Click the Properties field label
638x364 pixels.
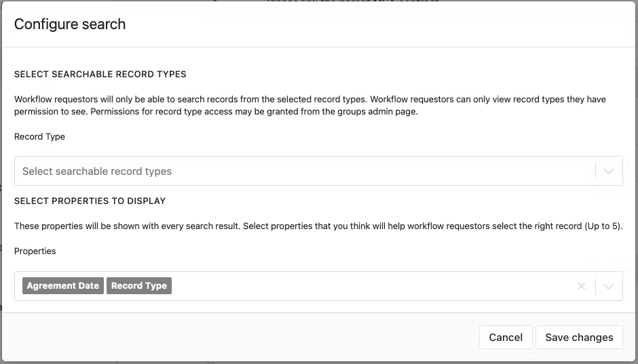point(35,251)
